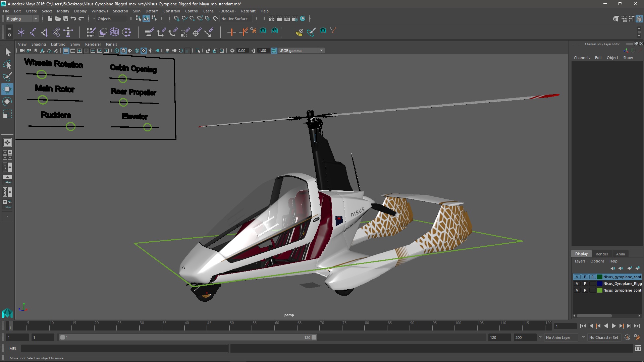Viewport: 644px width, 362px height.
Task: Select the Rotate tool in toolbox
Action: coord(7,102)
